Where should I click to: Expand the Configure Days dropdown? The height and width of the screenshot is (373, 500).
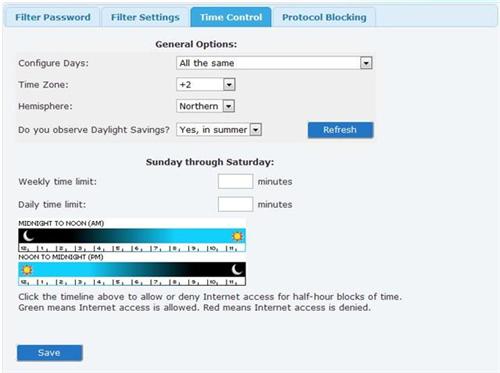click(x=274, y=63)
